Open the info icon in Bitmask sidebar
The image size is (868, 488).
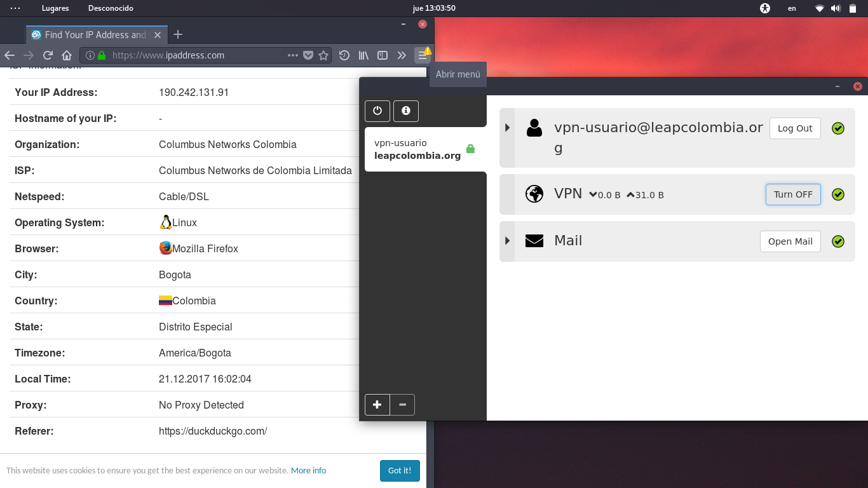[406, 111]
